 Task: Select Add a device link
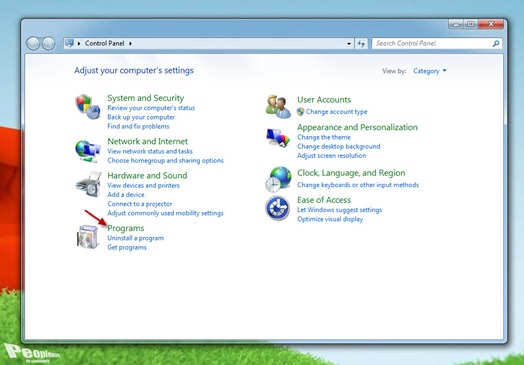(126, 195)
